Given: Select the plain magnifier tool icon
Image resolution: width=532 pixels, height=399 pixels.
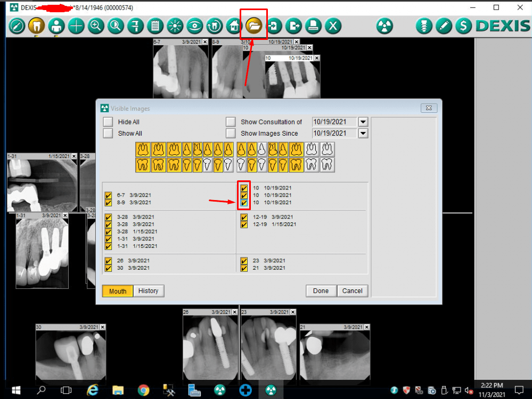Looking at the screenshot, I should [x=116, y=26].
